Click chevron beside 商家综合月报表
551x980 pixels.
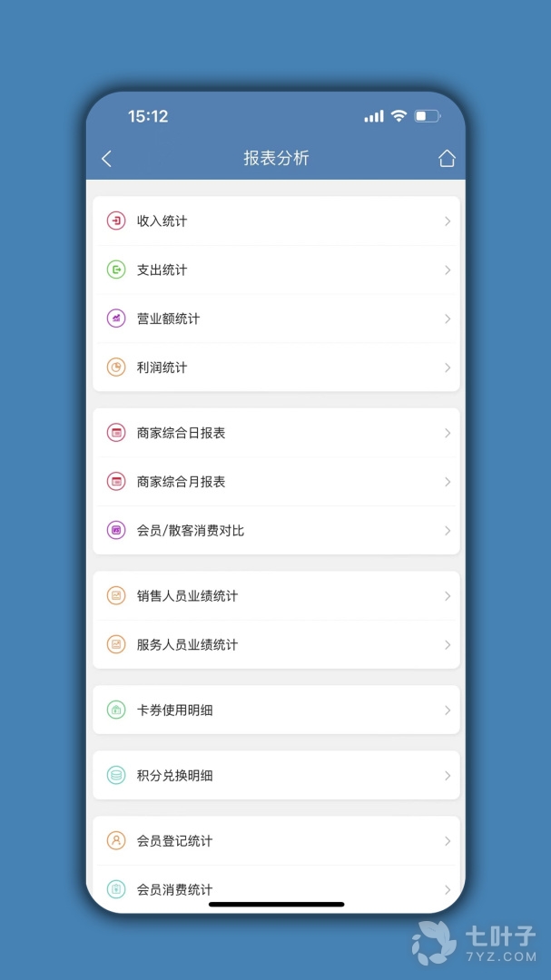tap(448, 482)
